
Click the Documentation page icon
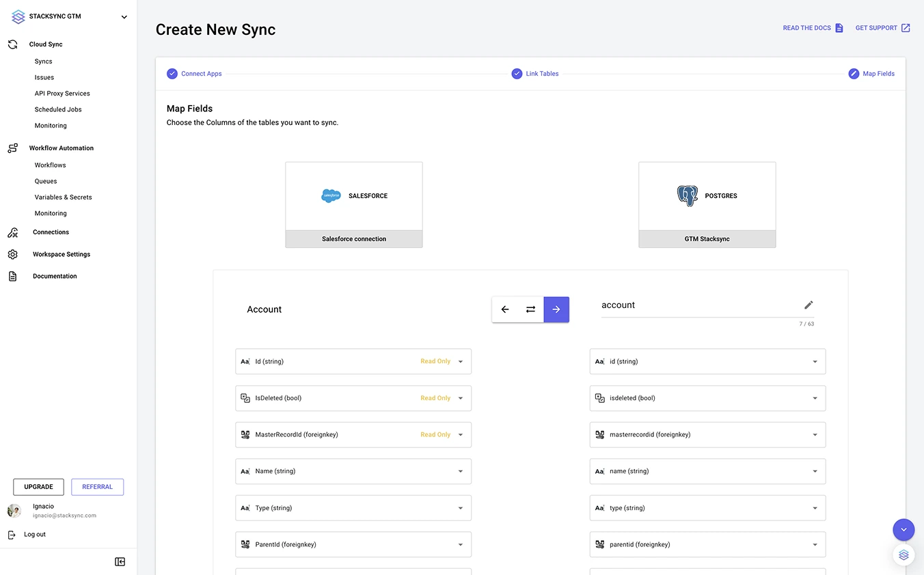click(x=12, y=277)
